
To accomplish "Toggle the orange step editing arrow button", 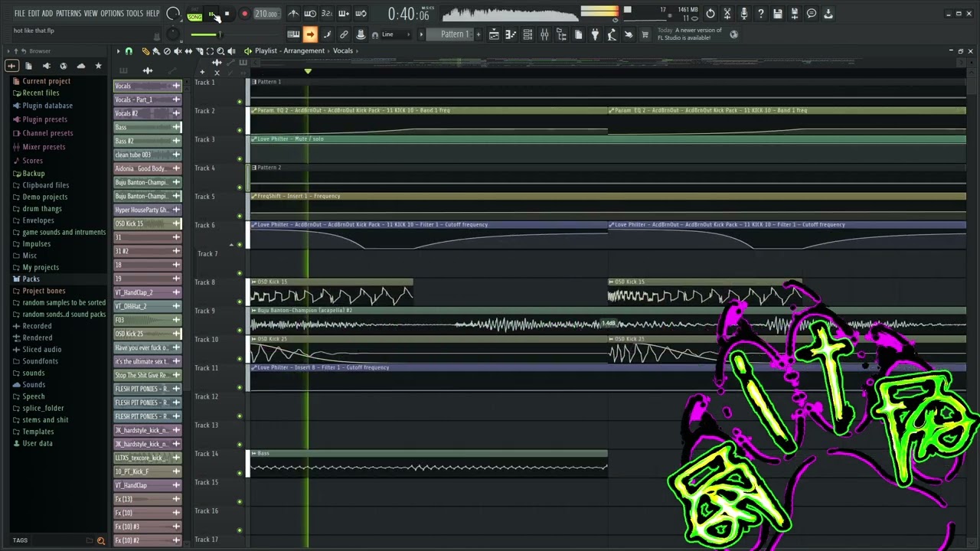I will (x=310, y=34).
